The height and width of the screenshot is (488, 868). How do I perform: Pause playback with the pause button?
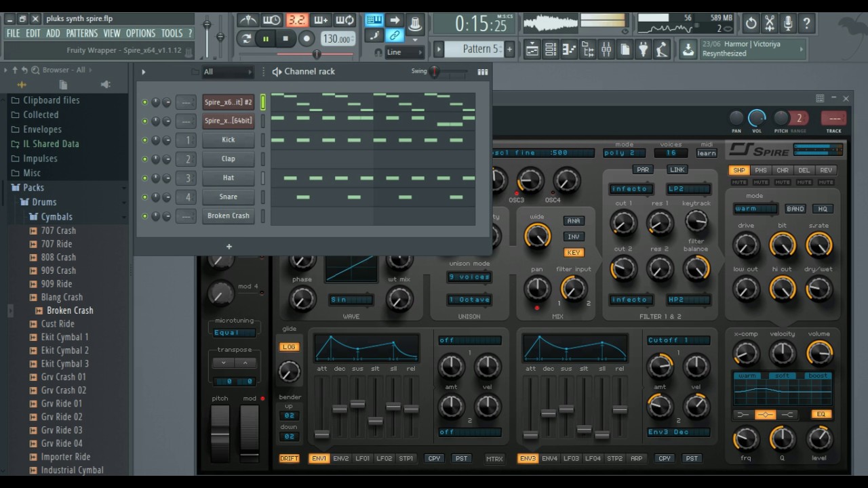coord(266,39)
